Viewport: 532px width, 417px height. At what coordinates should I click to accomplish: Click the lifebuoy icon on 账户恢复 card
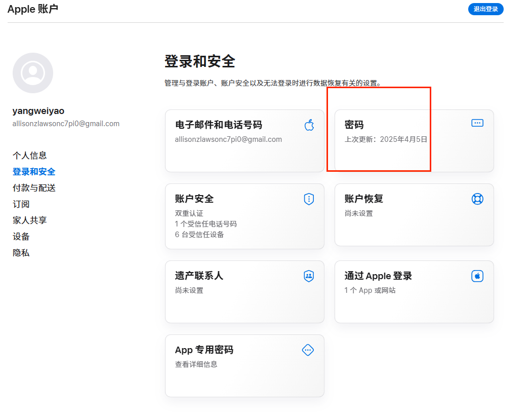coord(477,199)
